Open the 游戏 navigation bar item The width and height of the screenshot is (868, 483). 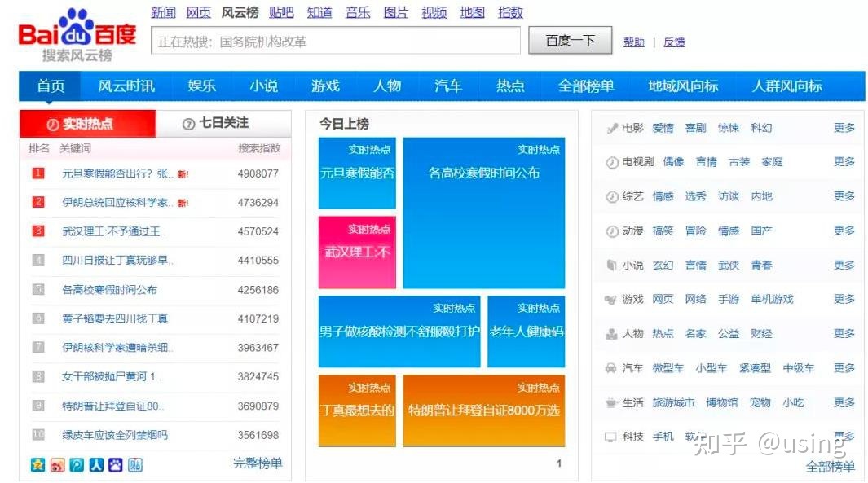click(x=325, y=86)
